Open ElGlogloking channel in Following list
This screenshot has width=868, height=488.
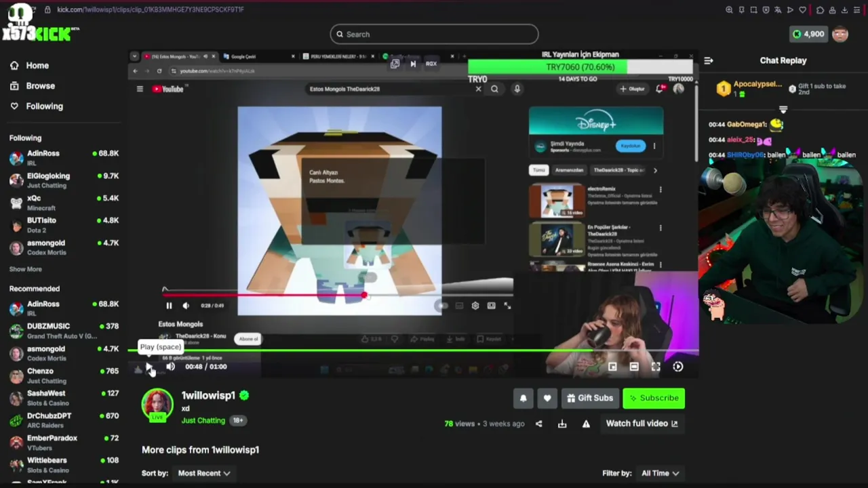(x=64, y=180)
